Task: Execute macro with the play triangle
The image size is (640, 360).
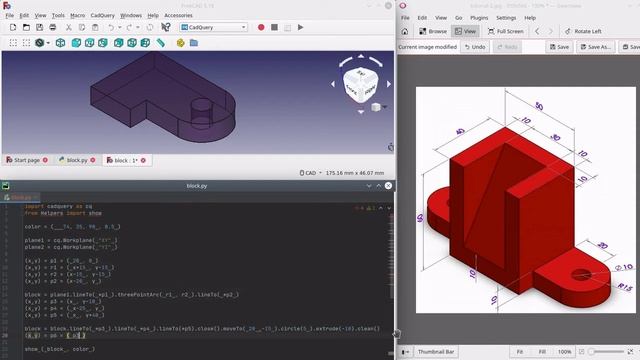Action: click(300, 27)
